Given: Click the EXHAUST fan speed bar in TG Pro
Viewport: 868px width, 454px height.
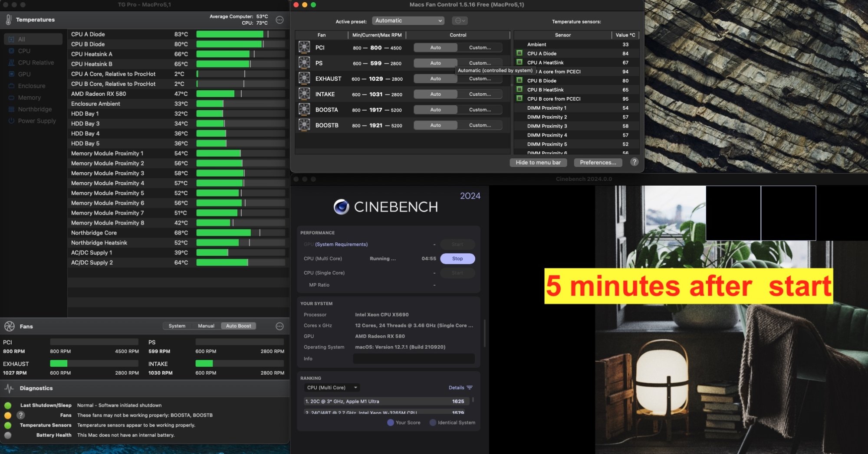Looking at the screenshot, I should coord(94,363).
